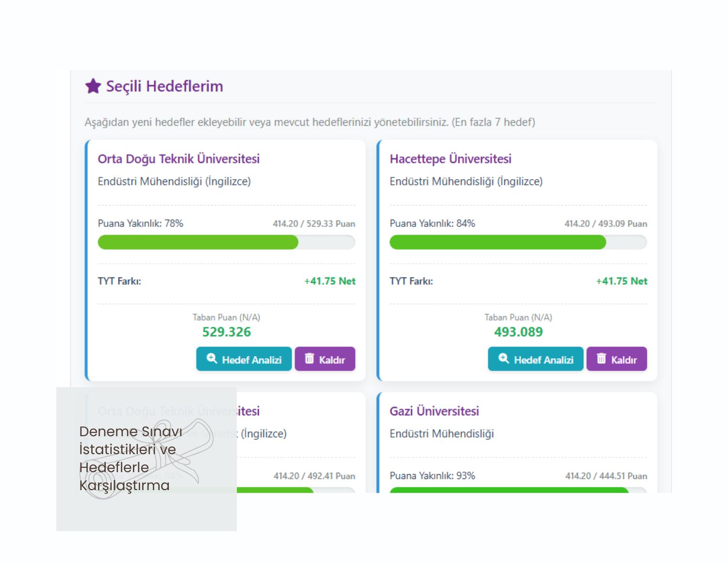Click Endüstri Mühendisliği text under Gazi Üniversitesi
The image size is (728, 563).
pyautogui.click(x=442, y=434)
